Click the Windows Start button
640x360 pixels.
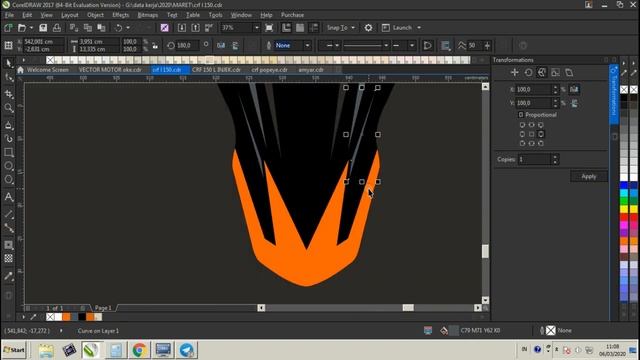(x=14, y=350)
